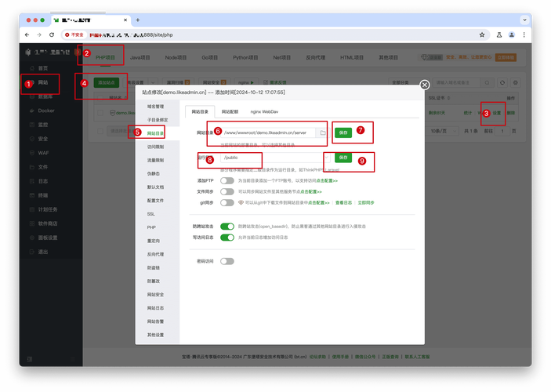Viewport: 551px width, 392px height.
Task: Turn off the 防跨站攻击 toggle
Action: point(227,227)
